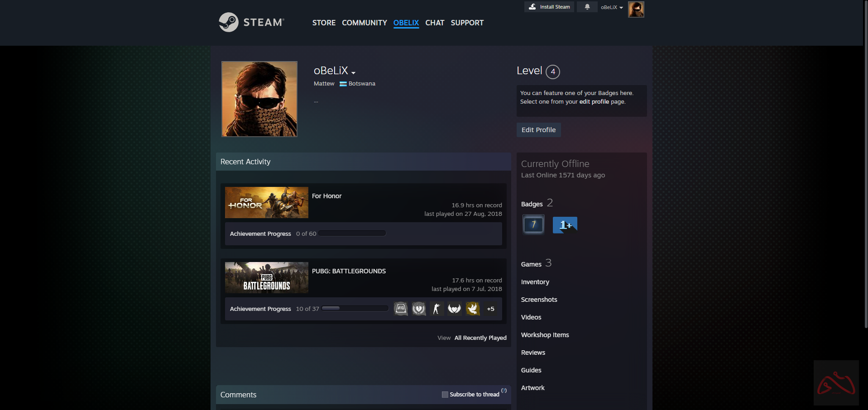Click the Edit Profile button
The image size is (868, 410).
(x=538, y=130)
